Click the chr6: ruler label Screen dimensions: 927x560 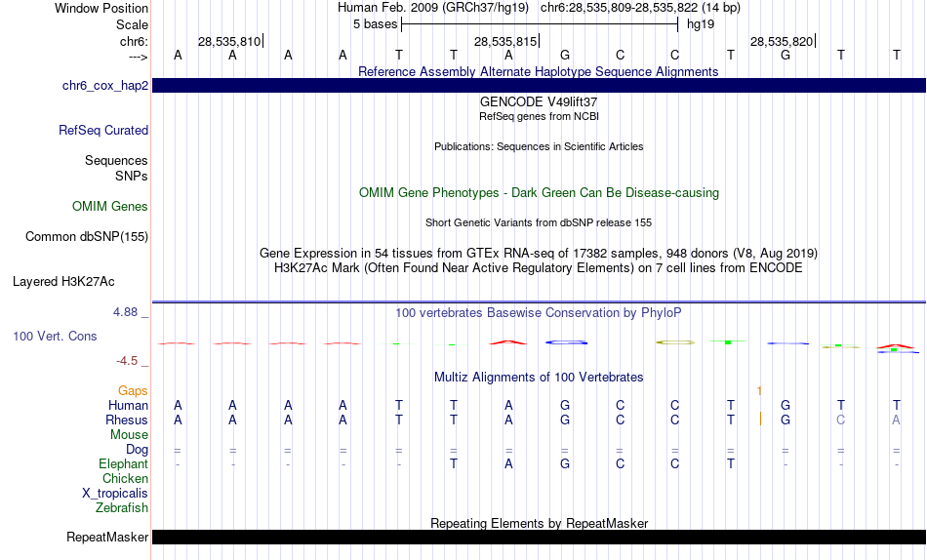click(135, 41)
